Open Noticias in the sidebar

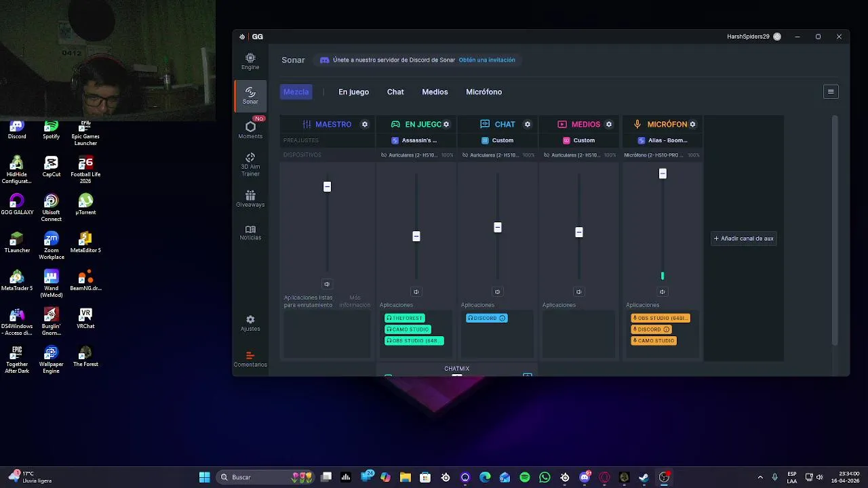tap(250, 232)
